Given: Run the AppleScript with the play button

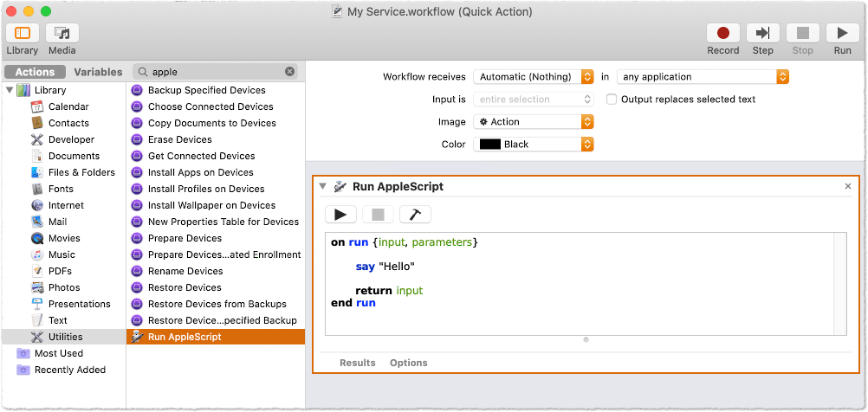Looking at the screenshot, I should tap(340, 215).
